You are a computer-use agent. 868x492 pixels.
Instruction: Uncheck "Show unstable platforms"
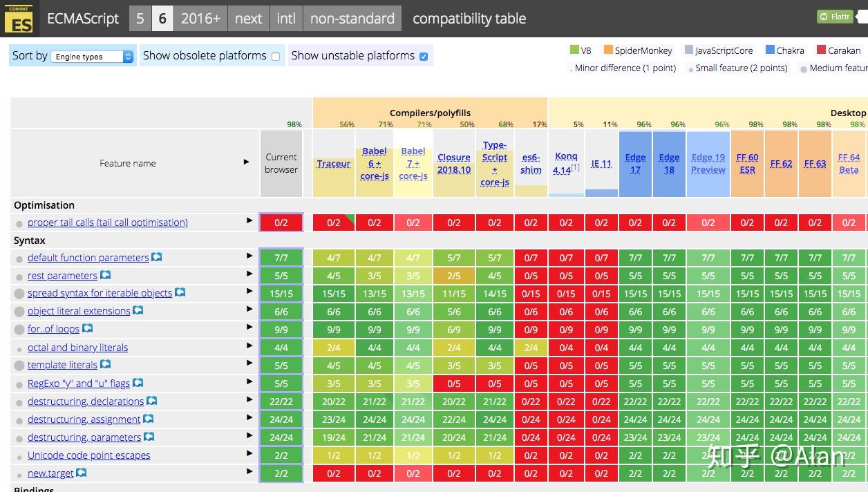click(423, 55)
